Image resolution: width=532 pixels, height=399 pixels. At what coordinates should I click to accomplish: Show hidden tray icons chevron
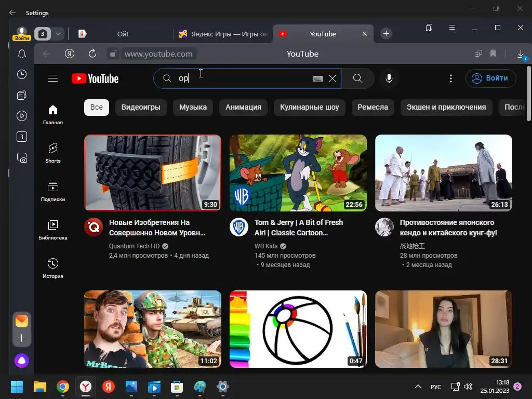pos(418,387)
